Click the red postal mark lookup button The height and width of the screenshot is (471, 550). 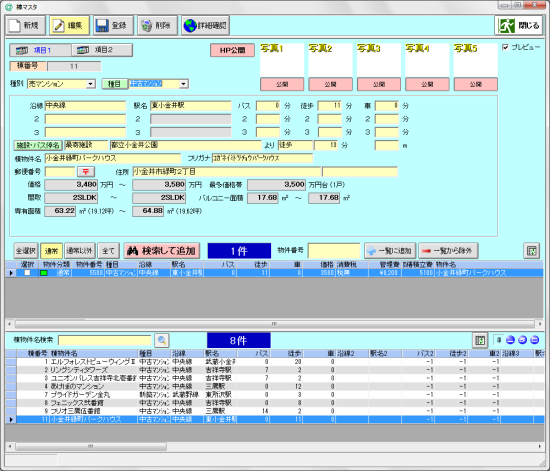[x=86, y=171]
